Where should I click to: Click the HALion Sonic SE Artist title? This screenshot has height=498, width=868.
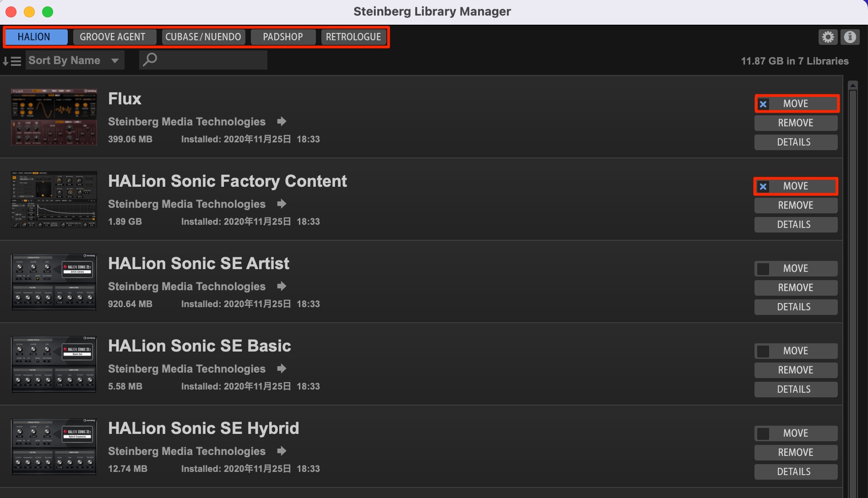[199, 264]
